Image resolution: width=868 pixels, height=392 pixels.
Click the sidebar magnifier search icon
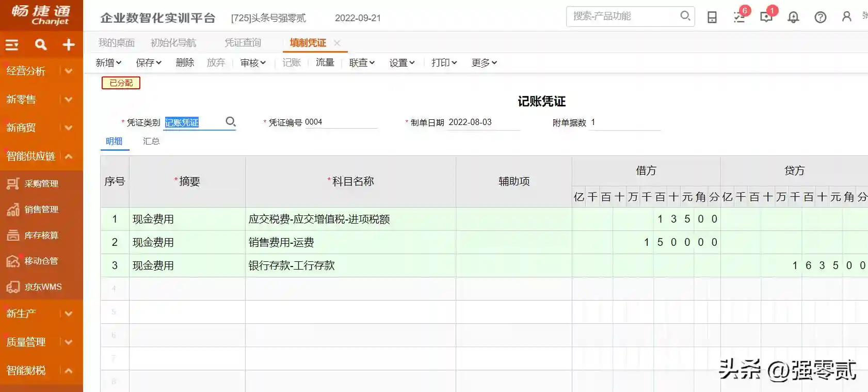41,45
